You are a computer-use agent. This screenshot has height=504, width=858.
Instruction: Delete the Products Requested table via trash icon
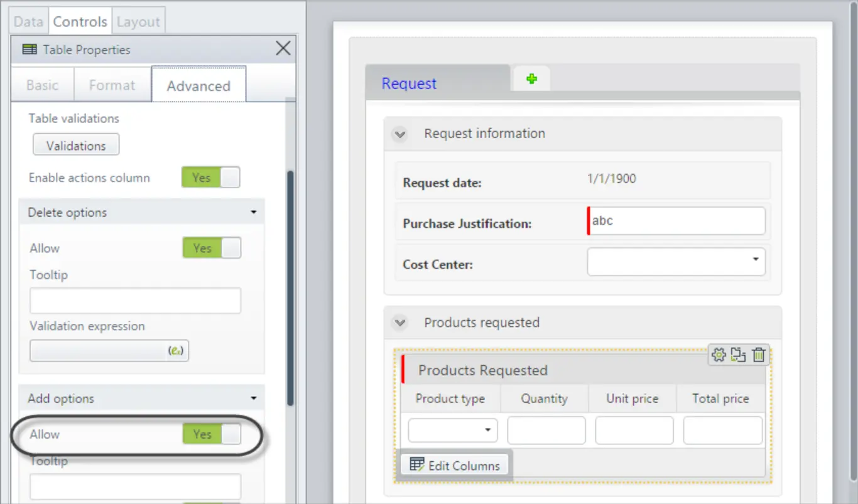click(759, 355)
